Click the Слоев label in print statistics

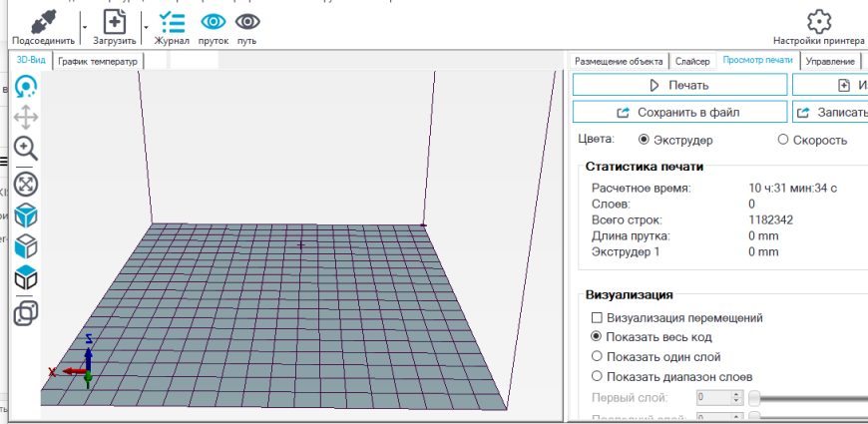coord(611,205)
